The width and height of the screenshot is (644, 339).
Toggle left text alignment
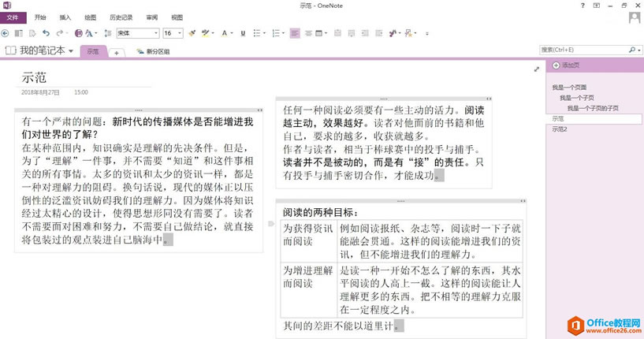click(295, 33)
